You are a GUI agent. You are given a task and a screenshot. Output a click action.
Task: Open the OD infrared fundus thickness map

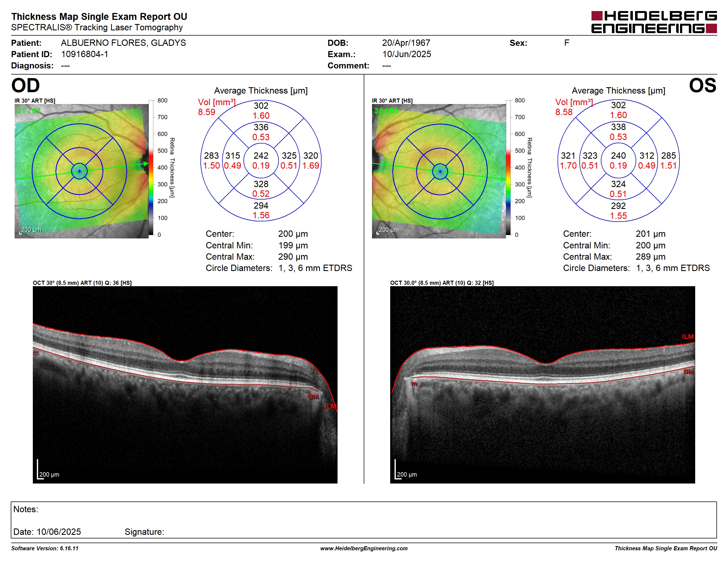(x=81, y=171)
